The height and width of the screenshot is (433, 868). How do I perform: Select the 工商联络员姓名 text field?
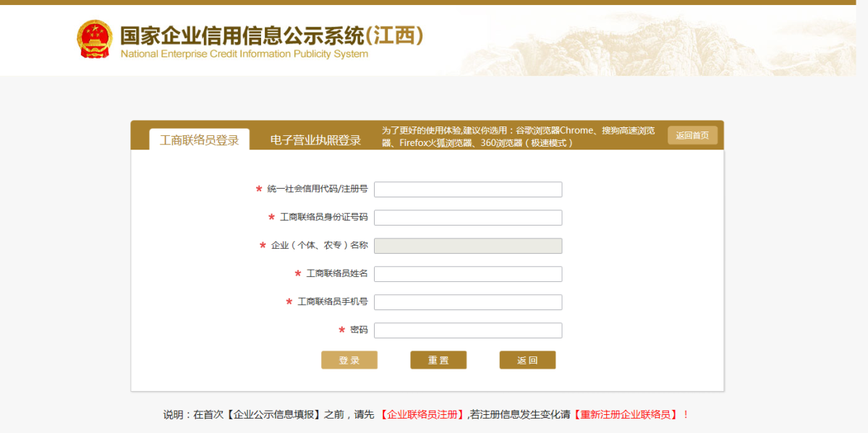click(x=467, y=274)
